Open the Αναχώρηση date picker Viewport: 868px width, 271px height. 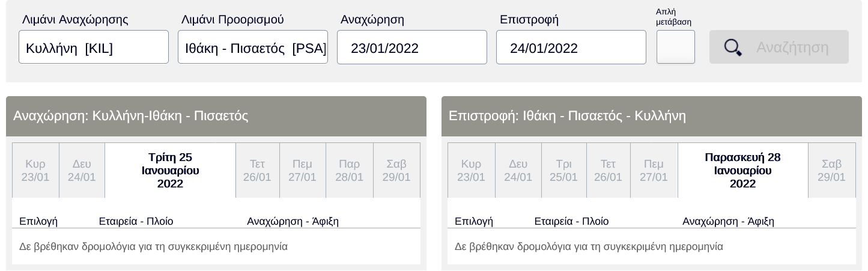pos(412,47)
